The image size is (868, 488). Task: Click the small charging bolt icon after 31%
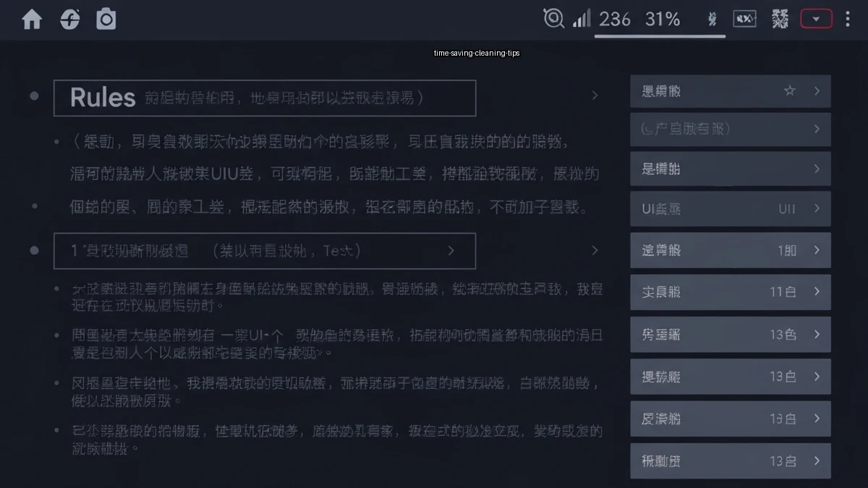tap(712, 20)
